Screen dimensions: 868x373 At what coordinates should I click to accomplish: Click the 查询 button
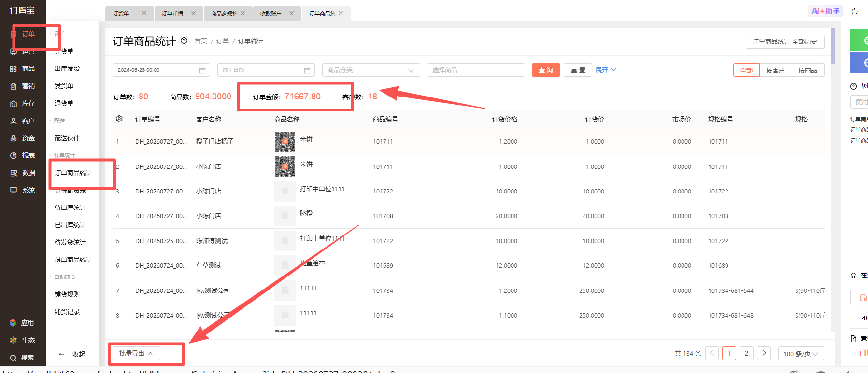tap(546, 70)
